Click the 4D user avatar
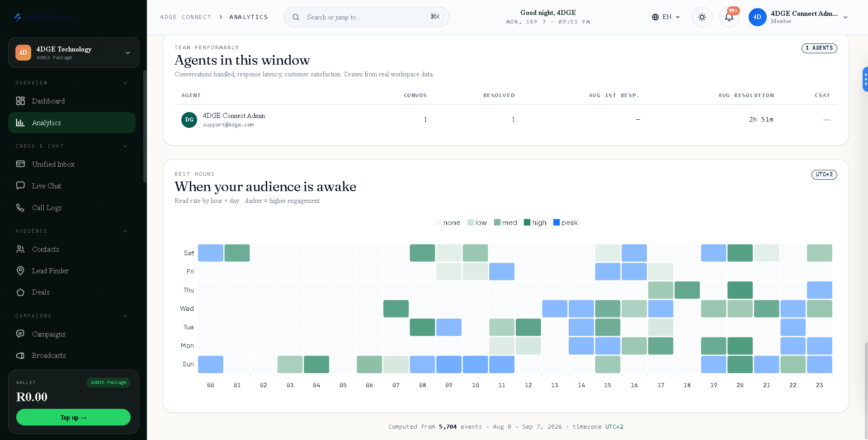 tap(757, 17)
